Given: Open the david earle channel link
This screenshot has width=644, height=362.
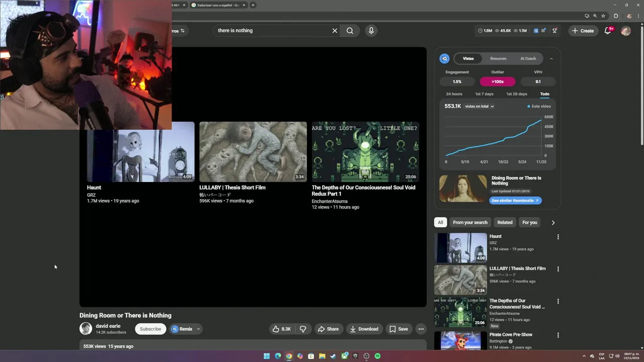Looking at the screenshot, I should pos(108,326).
